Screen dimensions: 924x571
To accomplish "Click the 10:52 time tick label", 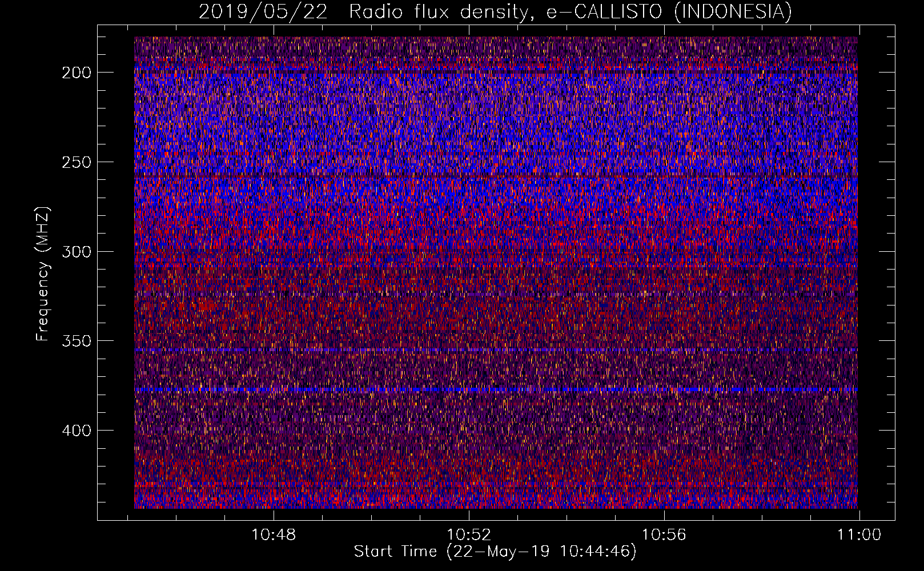I will pyautogui.click(x=469, y=535).
